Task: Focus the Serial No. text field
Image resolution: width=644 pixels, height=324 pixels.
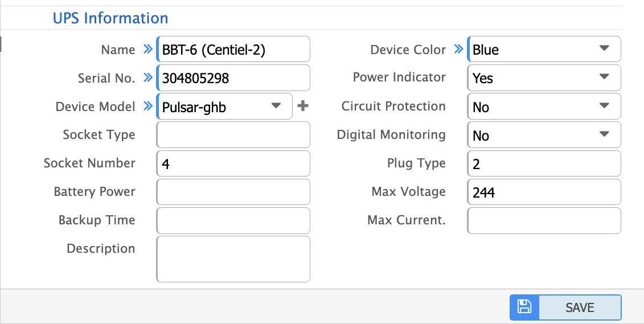Action: [x=233, y=78]
